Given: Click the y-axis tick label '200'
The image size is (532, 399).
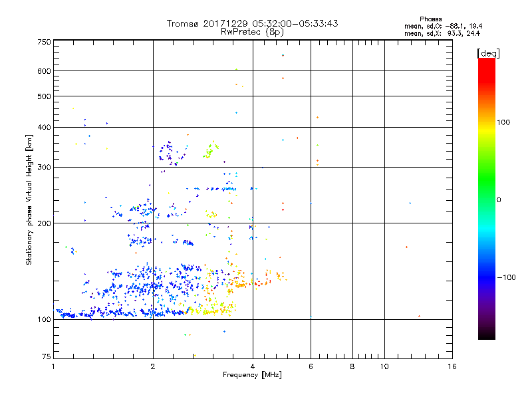Looking at the screenshot, I should [44, 223].
